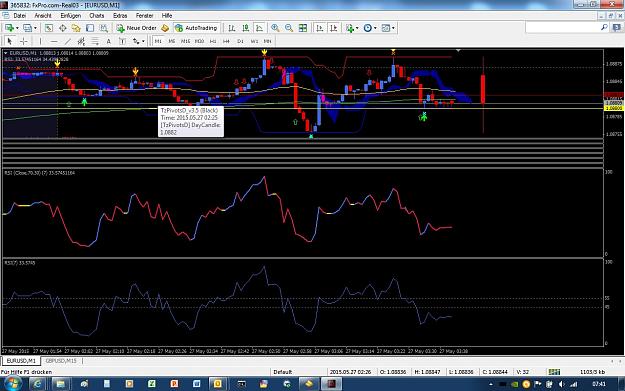The width and height of the screenshot is (625, 391).
Task: Expand the templates dropdown arrow
Action: [393, 28]
